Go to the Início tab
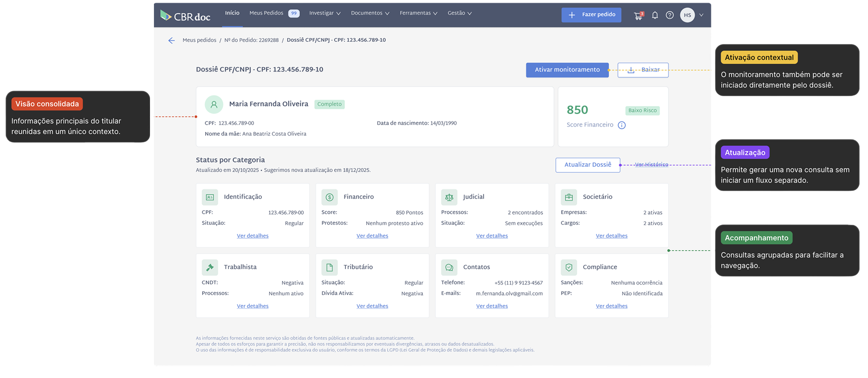This screenshot has width=868, height=378. pyautogui.click(x=232, y=13)
